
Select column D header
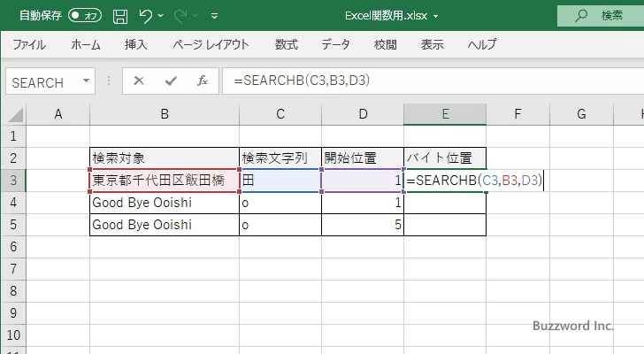pyautogui.click(x=363, y=114)
